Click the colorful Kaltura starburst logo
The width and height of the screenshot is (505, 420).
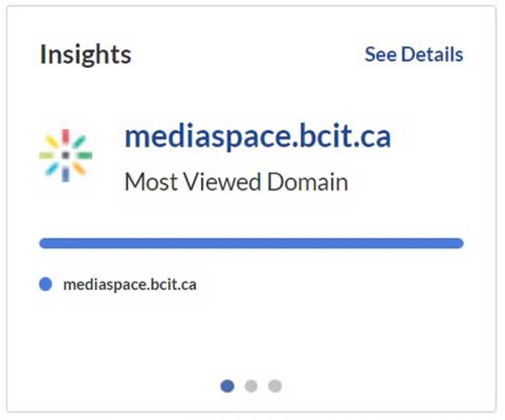click(x=65, y=155)
